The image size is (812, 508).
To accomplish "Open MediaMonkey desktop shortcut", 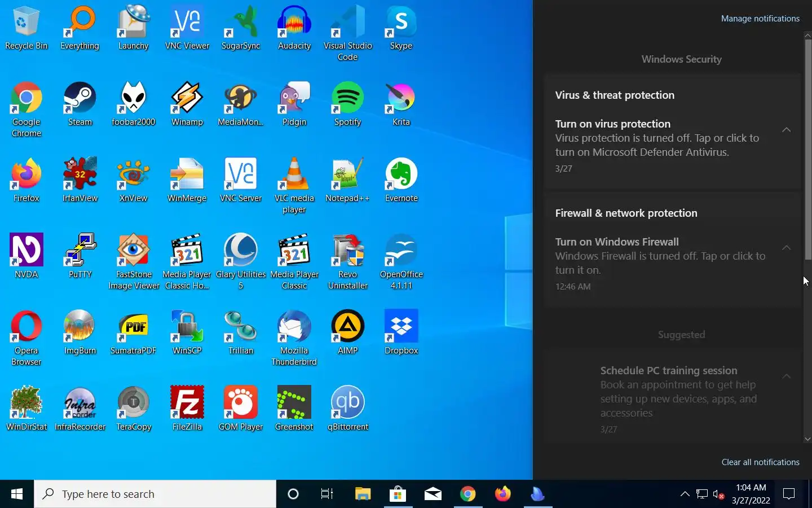I will (240, 104).
